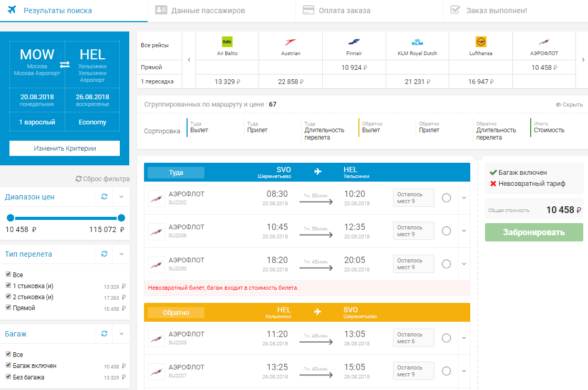
Task: Go to next airlines in carousel
Action: [583, 59]
